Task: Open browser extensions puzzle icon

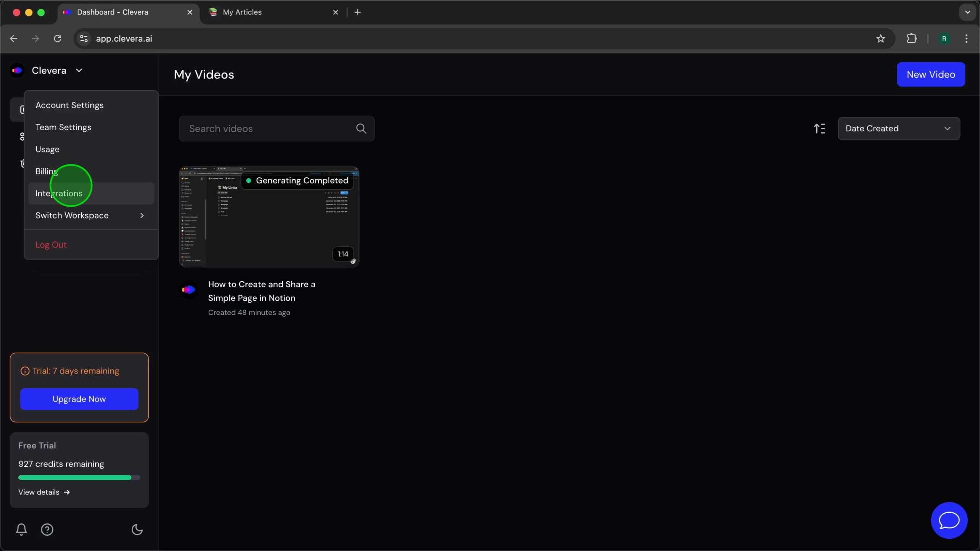Action: 911,39
